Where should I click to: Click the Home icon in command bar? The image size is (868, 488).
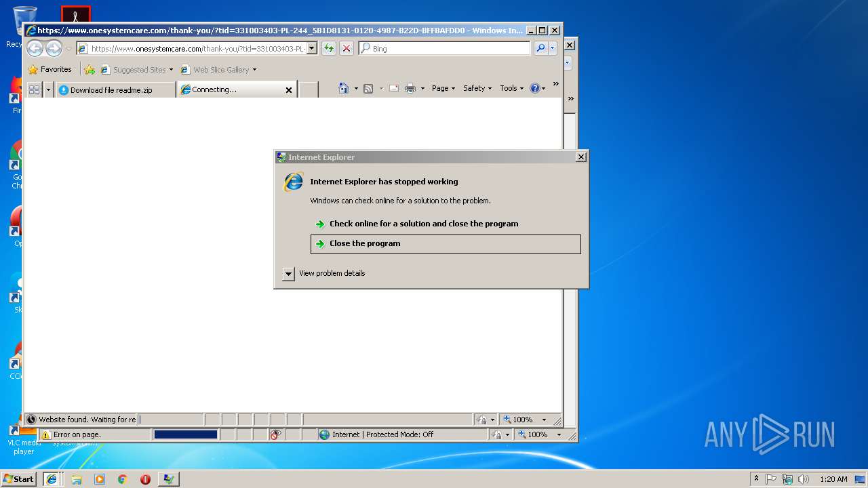pos(344,88)
